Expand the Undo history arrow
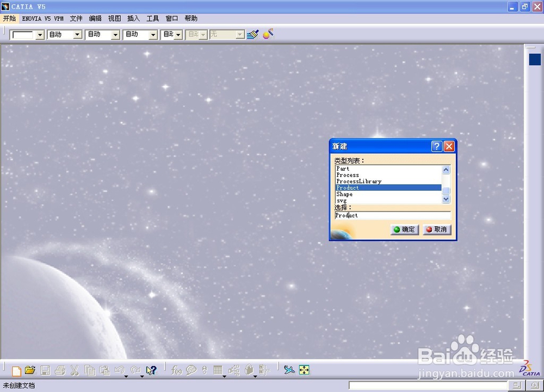This screenshot has height=392, width=544. tap(126, 376)
